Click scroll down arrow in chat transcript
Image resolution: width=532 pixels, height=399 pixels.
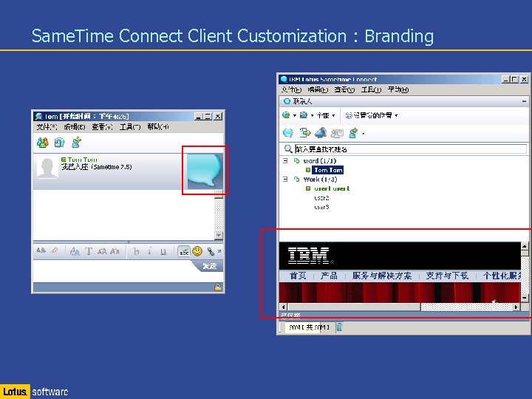pos(219,235)
